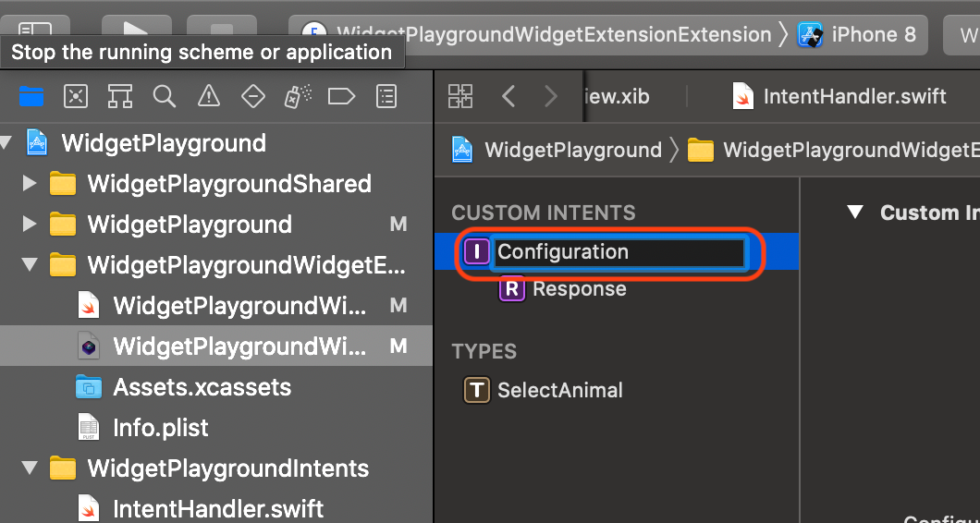Click WidgetPlayground in the jump bar
This screenshot has width=980, height=523.
tap(557, 150)
